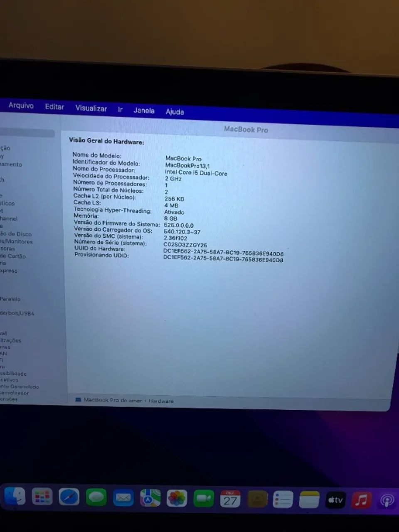Click the L3 cache value '4 MB'
Viewport: 399px width, 532px height.
(x=171, y=205)
